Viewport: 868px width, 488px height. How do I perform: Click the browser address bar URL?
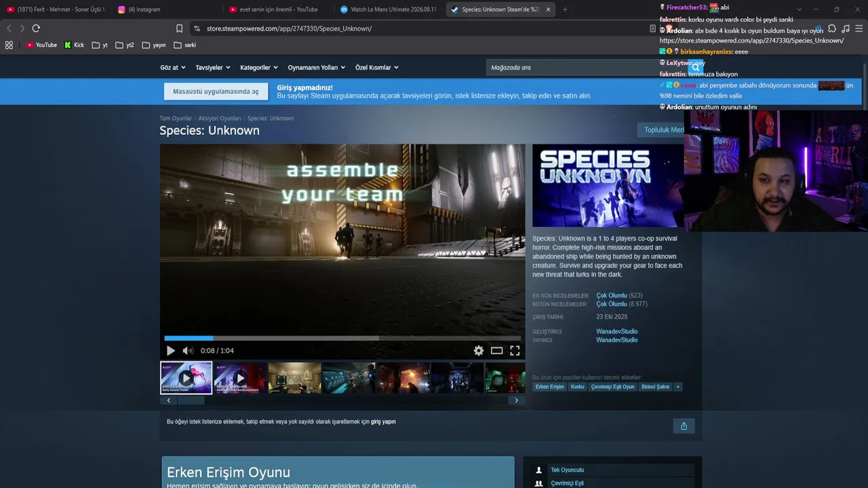[289, 28]
